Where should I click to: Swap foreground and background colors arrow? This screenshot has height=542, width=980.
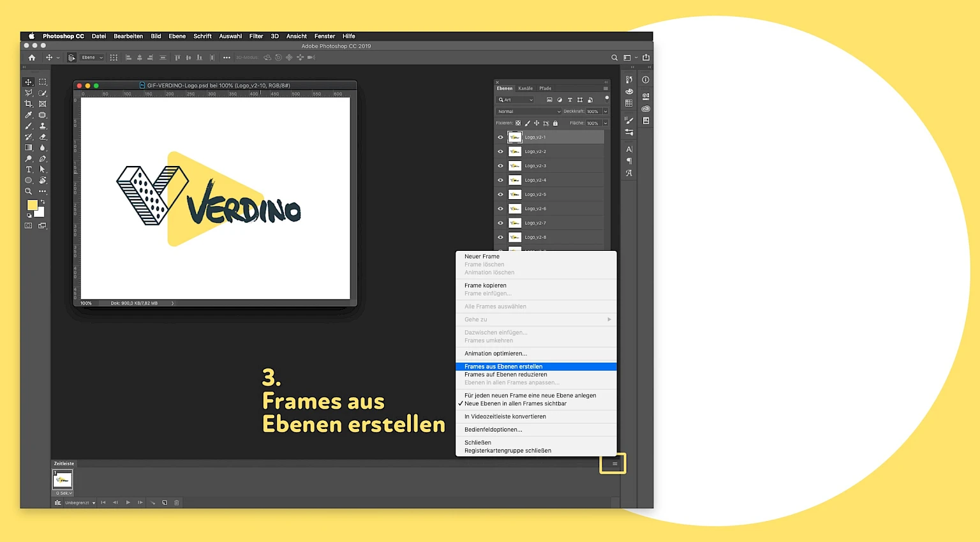pos(43,202)
